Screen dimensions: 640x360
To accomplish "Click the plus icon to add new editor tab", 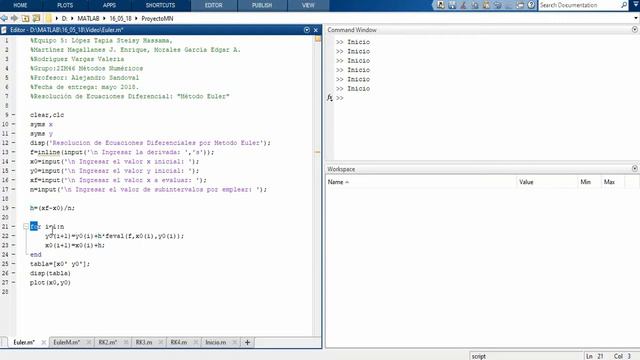I will [x=247, y=342].
